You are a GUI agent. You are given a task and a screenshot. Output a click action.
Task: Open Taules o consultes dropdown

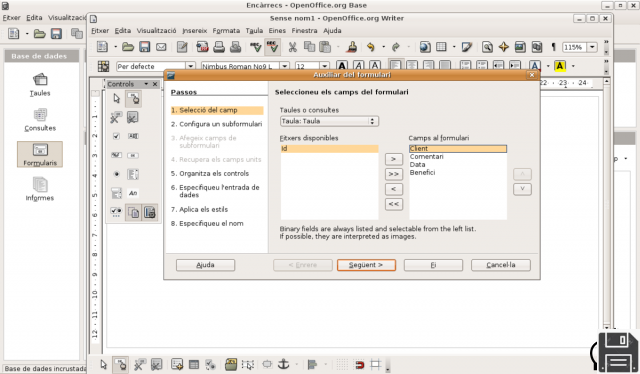[x=329, y=121]
